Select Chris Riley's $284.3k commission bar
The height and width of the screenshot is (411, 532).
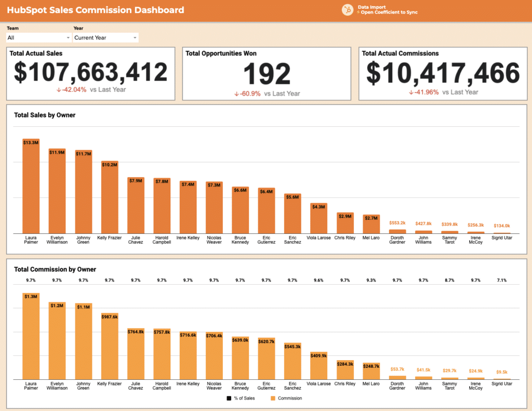coord(345,370)
